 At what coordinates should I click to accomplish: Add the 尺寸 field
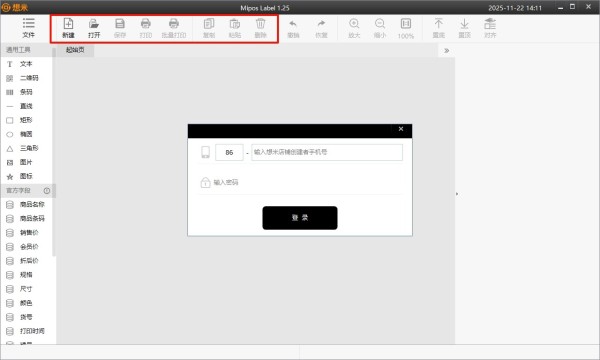[27, 289]
